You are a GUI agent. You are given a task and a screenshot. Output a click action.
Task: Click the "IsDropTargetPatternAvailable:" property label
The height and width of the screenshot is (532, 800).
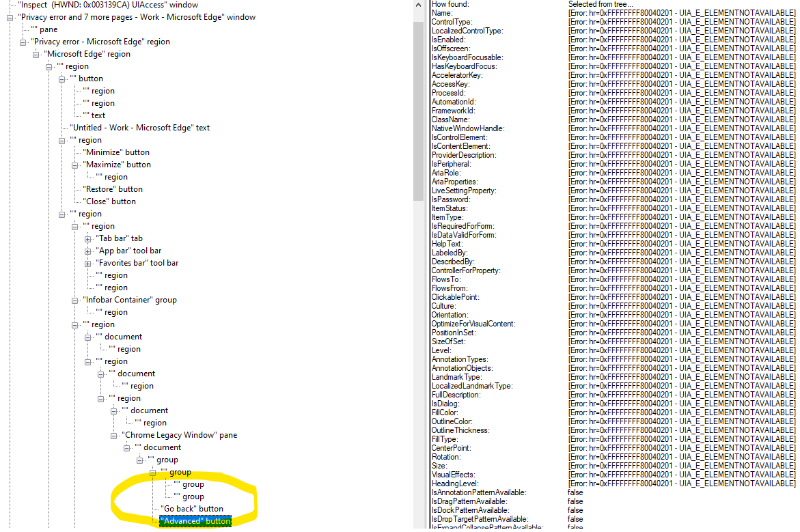click(x=480, y=519)
